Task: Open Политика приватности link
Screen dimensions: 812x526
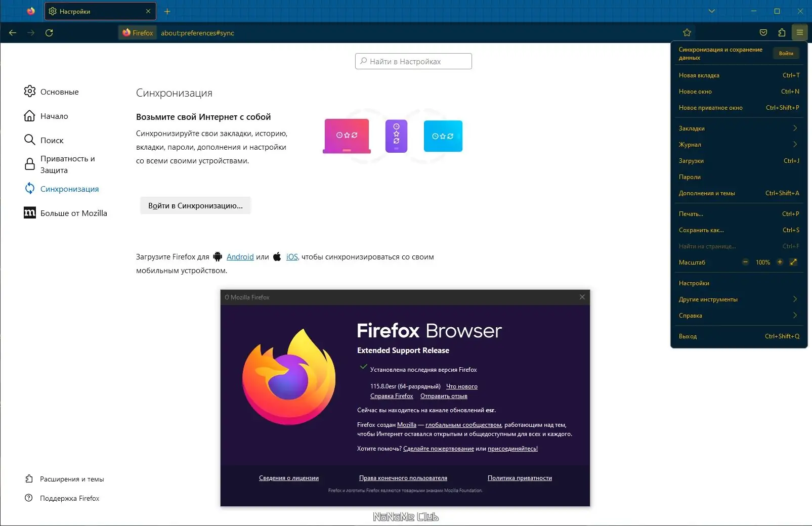Action: pos(520,478)
